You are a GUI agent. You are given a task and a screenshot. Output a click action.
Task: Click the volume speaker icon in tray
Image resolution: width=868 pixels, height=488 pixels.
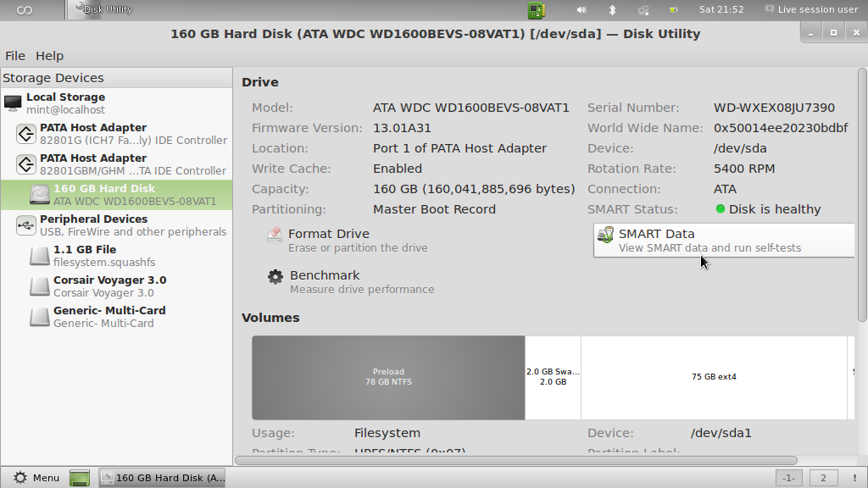pos(581,10)
